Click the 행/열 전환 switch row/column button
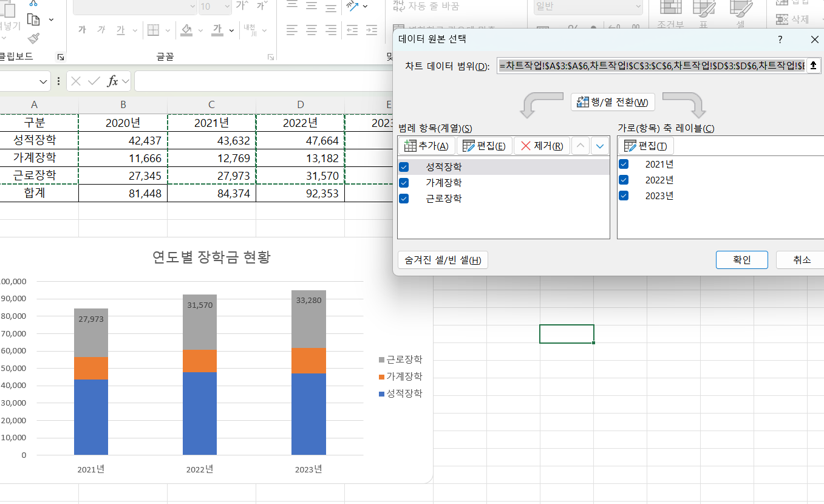 (613, 102)
